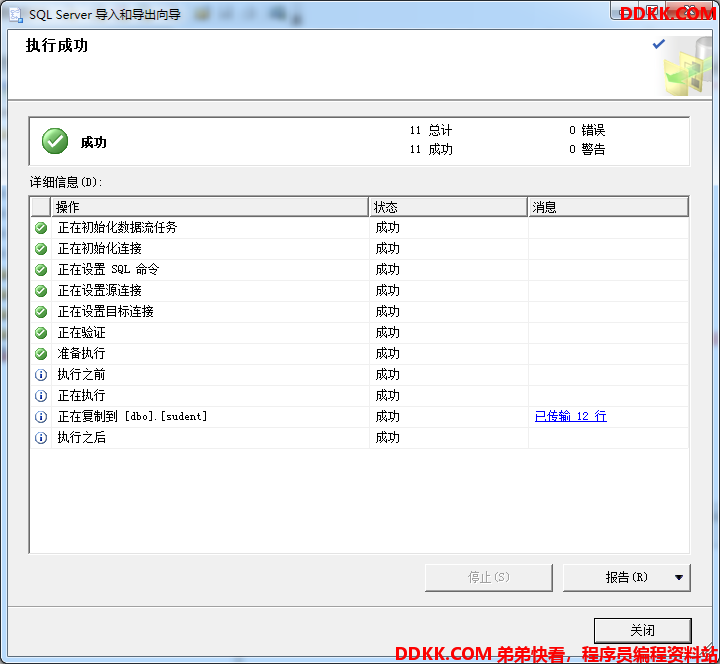720x664 pixels.
Task: Click the success icon next to 准备执行
Action: (41, 354)
